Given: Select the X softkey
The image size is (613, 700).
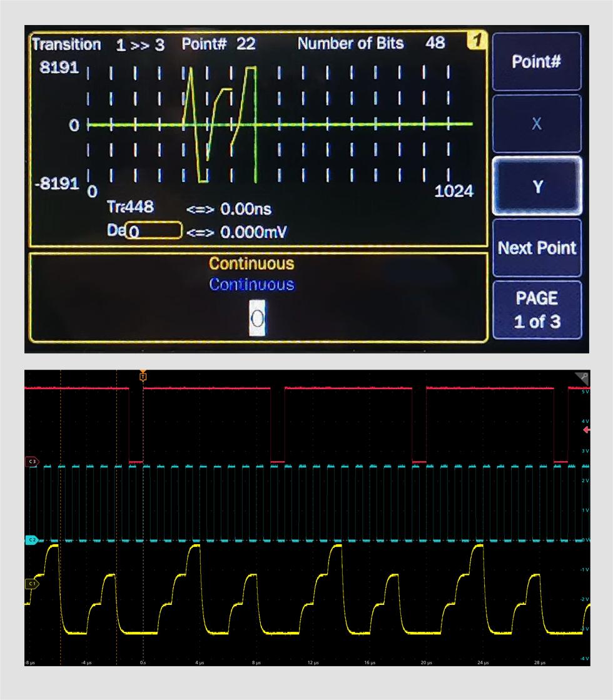Looking at the screenshot, I should pyautogui.click(x=537, y=124).
